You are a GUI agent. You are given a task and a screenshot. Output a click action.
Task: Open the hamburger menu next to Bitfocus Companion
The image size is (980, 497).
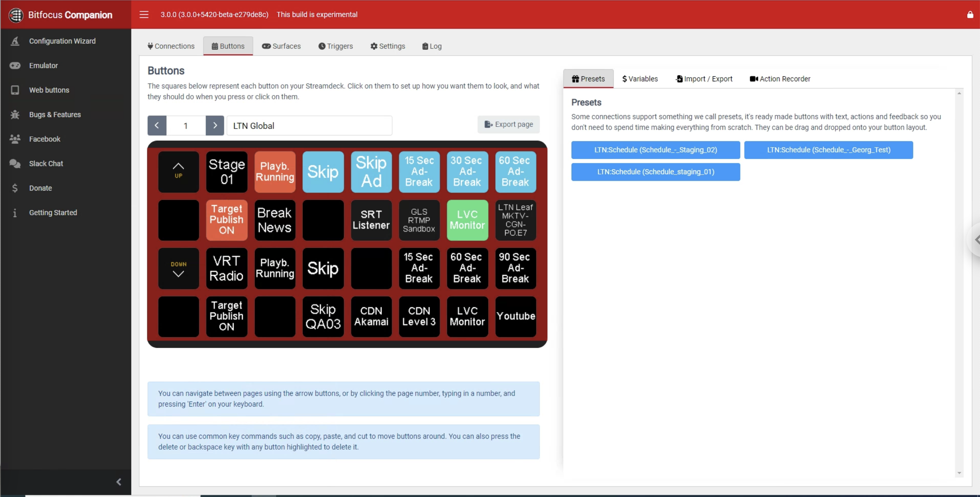(x=144, y=14)
